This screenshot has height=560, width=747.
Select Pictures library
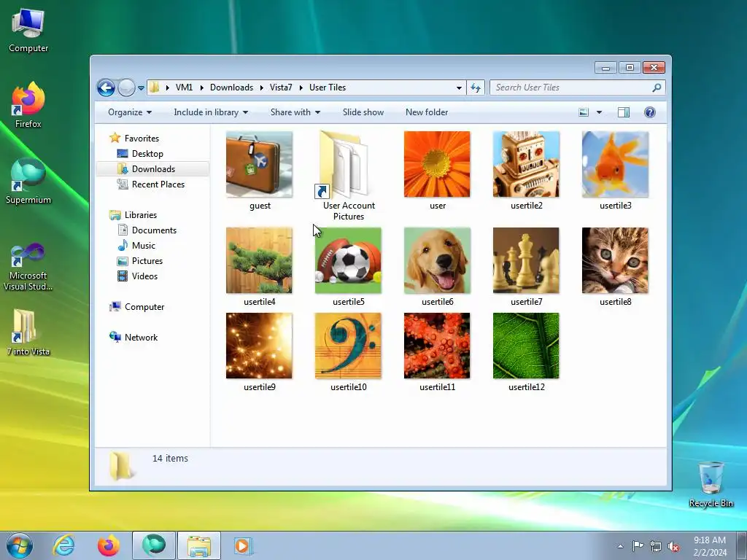pos(147,261)
